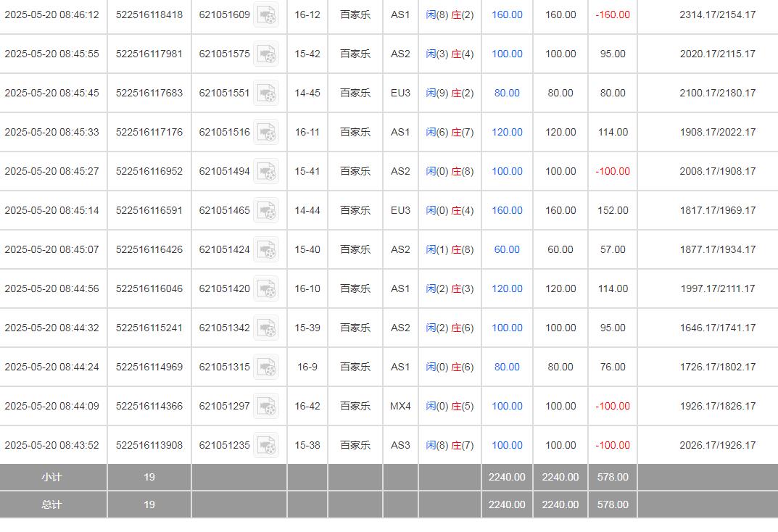
Task: Launch replay icon next to 621051420
Action: pos(266,288)
